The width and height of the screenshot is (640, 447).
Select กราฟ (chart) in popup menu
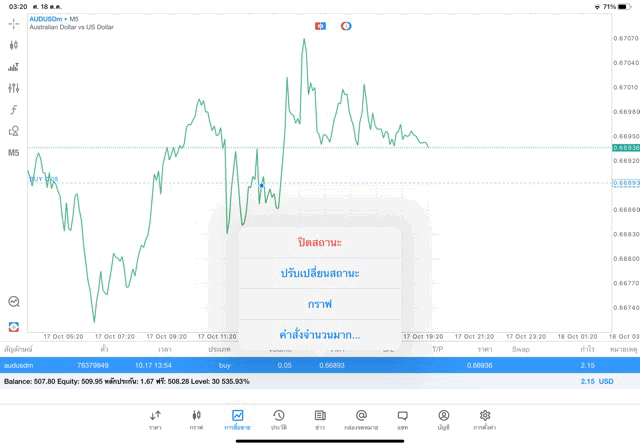pyautogui.click(x=320, y=304)
